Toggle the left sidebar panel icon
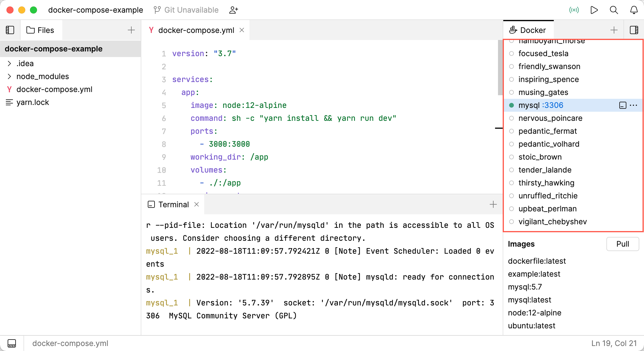644x351 pixels. [x=10, y=30]
